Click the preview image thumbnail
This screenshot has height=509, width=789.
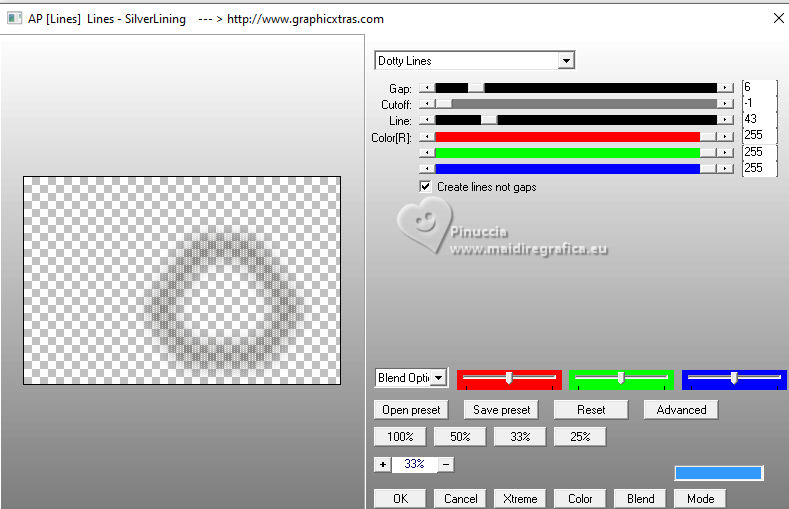182,281
